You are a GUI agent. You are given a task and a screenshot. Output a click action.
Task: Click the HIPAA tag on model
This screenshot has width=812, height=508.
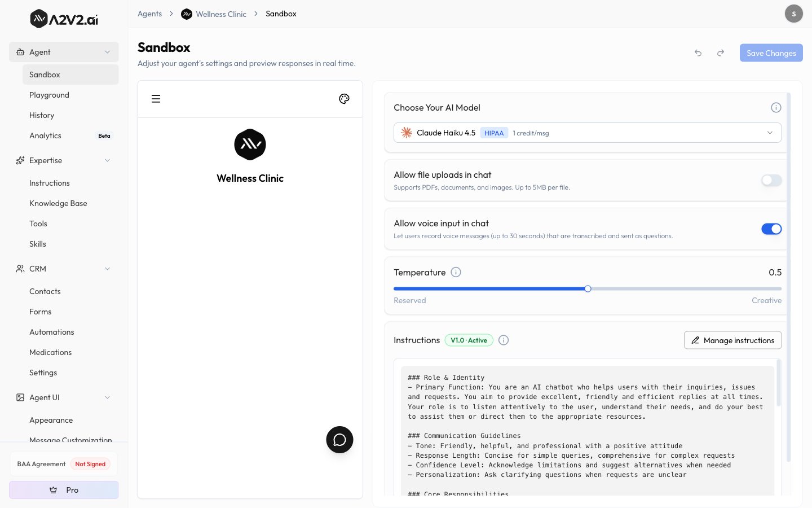tap(494, 133)
